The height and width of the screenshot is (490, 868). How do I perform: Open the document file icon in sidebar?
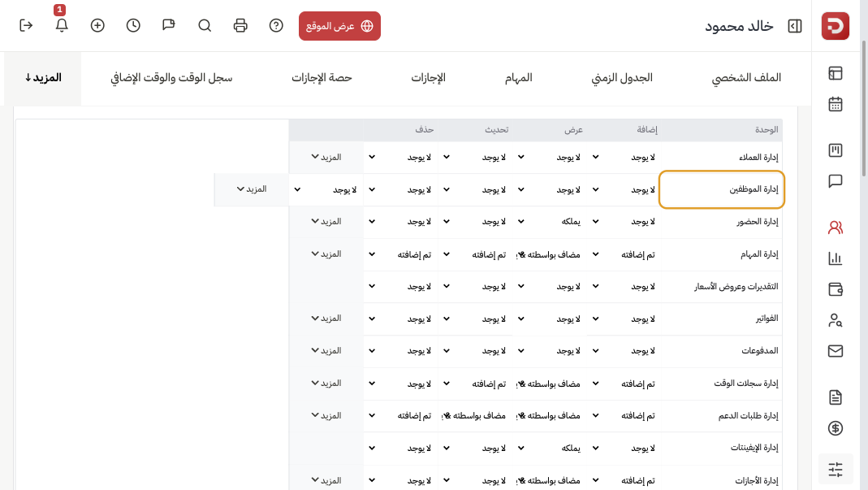835,397
